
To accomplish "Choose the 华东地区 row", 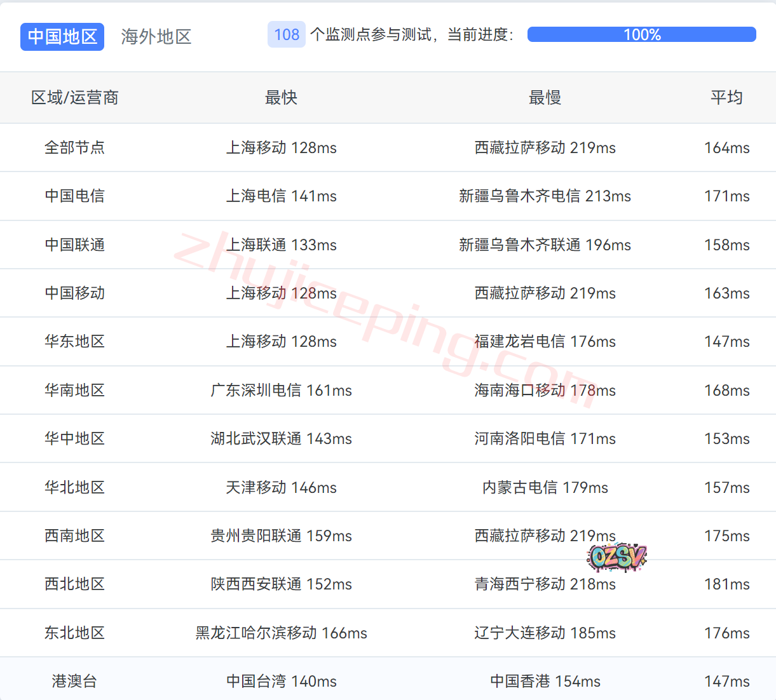I will tap(74, 341).
